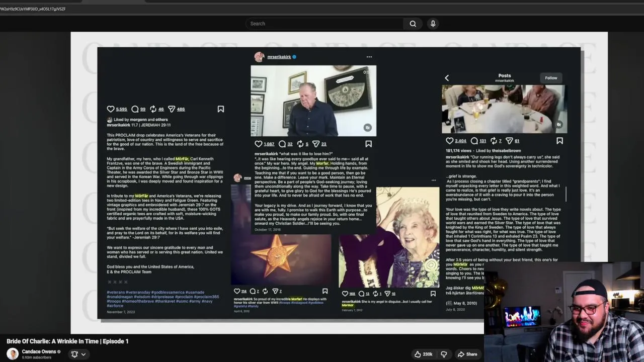Image resolution: width=644 pixels, height=362 pixels.
Task: Click comment bubble beside 131
Action: click(x=474, y=141)
